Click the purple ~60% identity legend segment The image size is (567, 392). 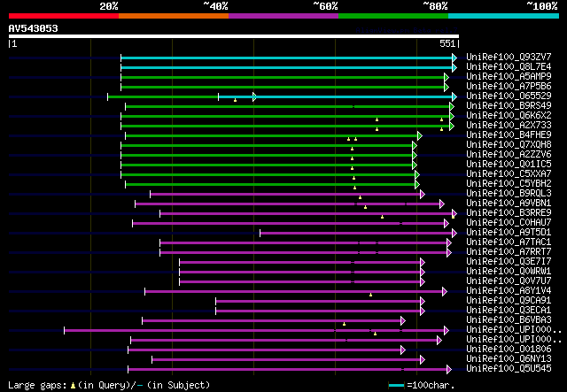click(283, 16)
